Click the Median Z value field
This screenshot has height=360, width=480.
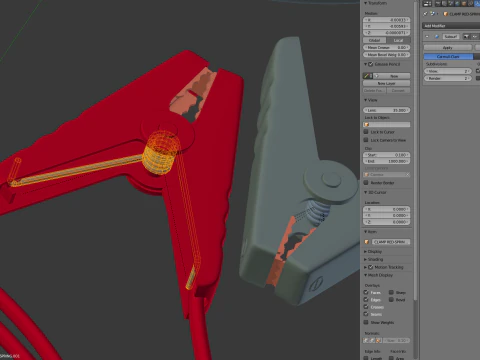click(x=387, y=33)
